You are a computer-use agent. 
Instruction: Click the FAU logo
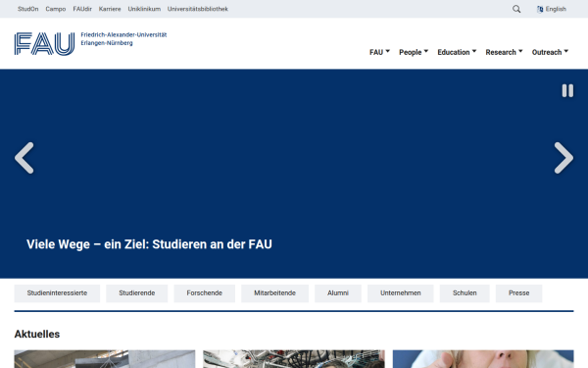(45, 44)
